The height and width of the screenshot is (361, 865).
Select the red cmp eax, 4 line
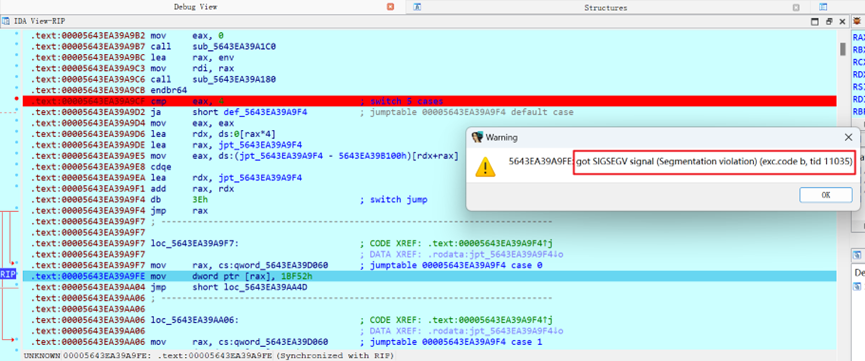tap(429, 101)
